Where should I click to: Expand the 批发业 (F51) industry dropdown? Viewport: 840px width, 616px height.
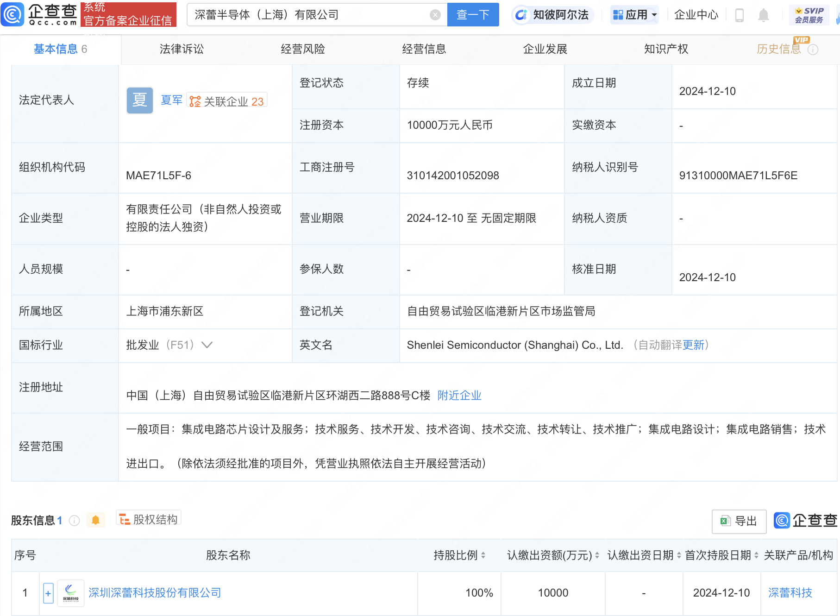pyautogui.click(x=207, y=345)
